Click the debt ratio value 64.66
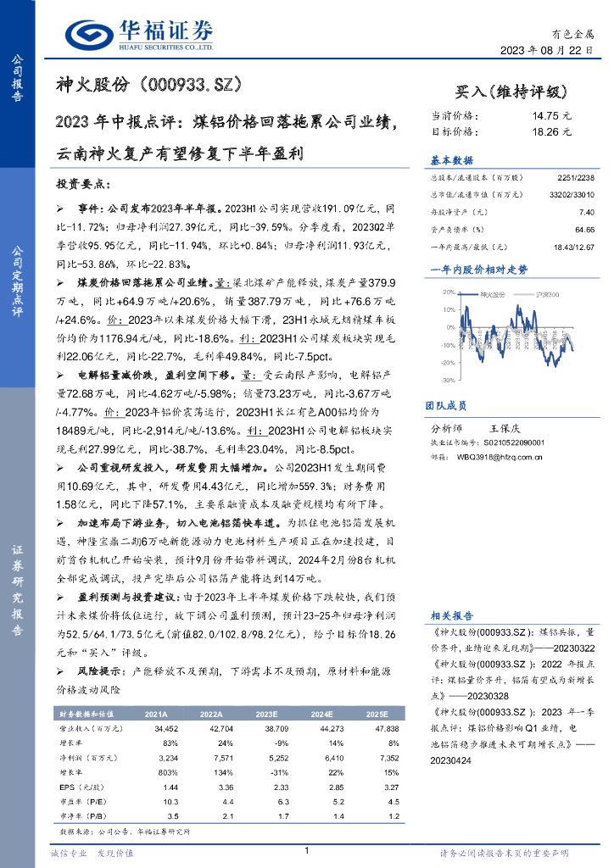This screenshot has width=614, height=868. [x=584, y=230]
